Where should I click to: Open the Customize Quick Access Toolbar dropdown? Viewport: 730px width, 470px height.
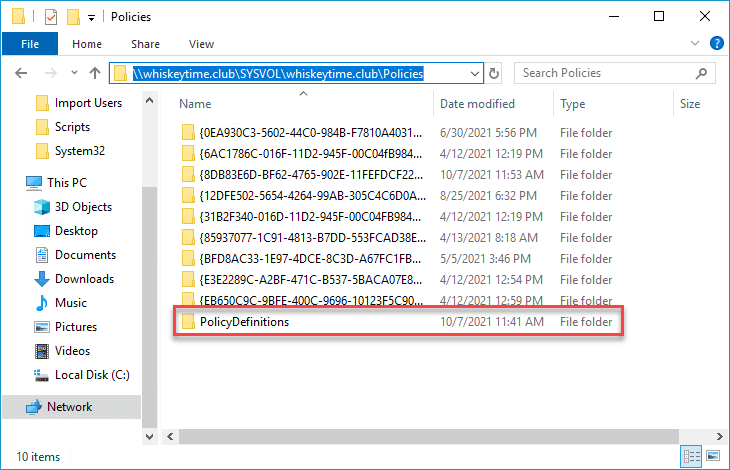[x=92, y=18]
